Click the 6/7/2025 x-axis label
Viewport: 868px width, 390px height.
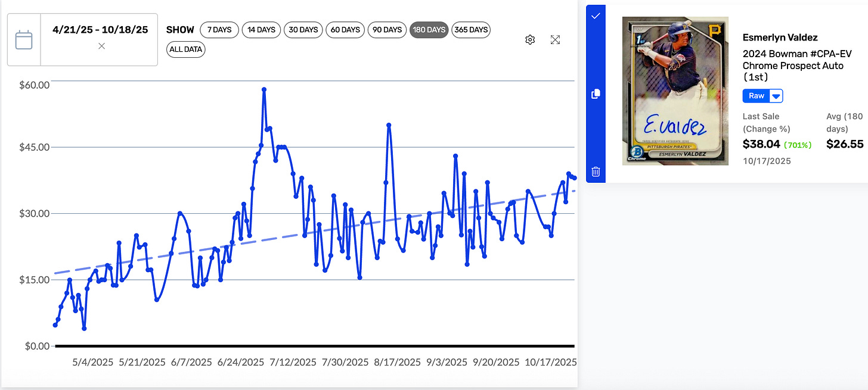[191, 361]
